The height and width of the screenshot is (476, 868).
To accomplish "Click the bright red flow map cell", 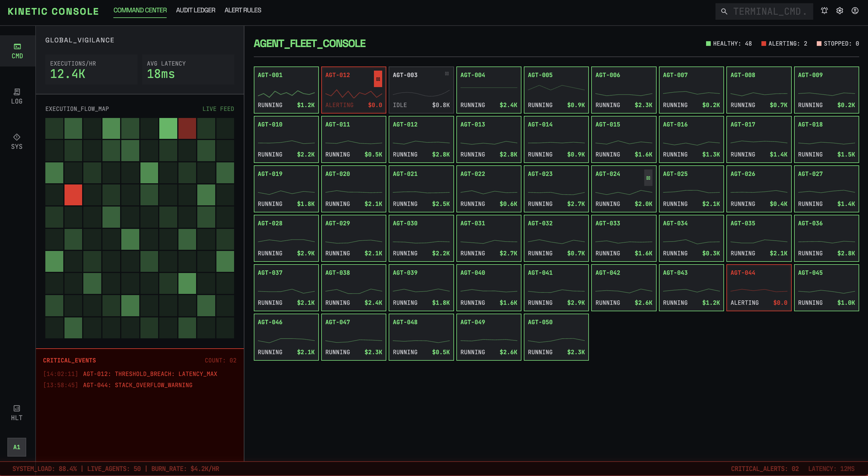I will tap(73, 194).
